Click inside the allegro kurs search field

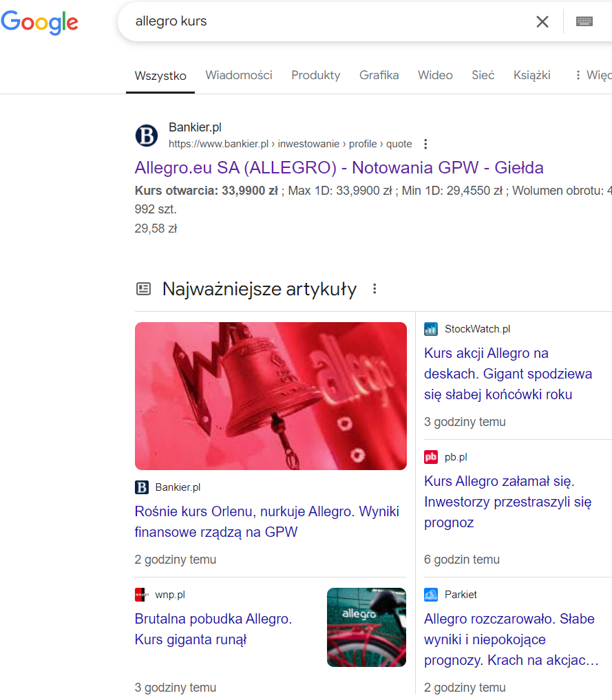click(x=324, y=21)
